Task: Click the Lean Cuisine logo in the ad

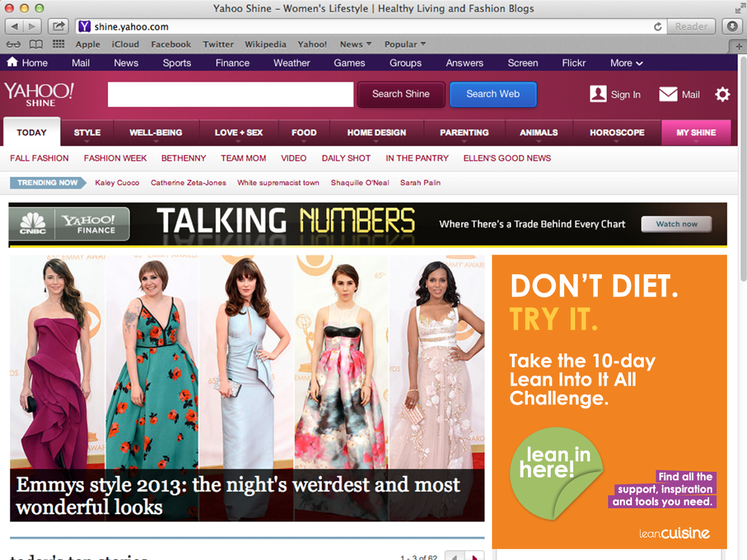Action: 675,533
